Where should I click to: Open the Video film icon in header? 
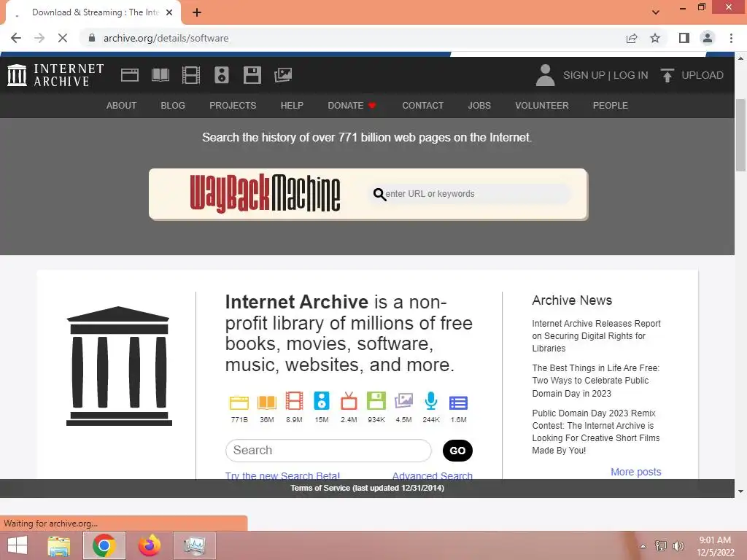[190, 75]
